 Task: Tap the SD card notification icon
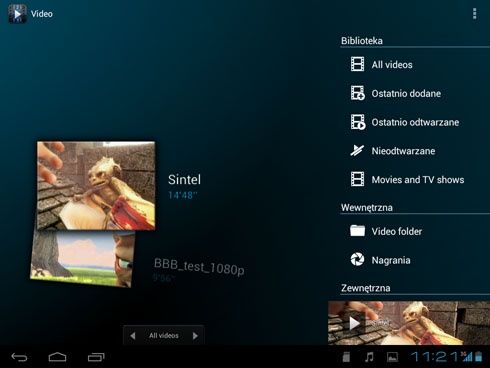point(346,357)
